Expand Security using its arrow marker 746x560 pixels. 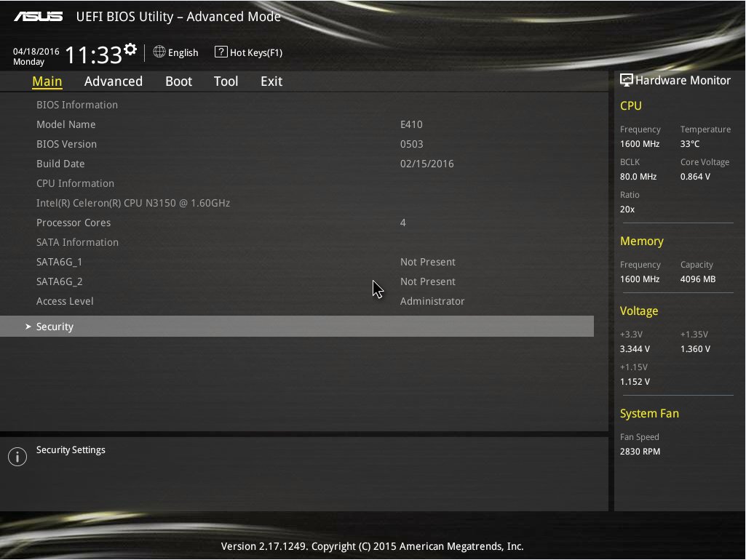28,327
